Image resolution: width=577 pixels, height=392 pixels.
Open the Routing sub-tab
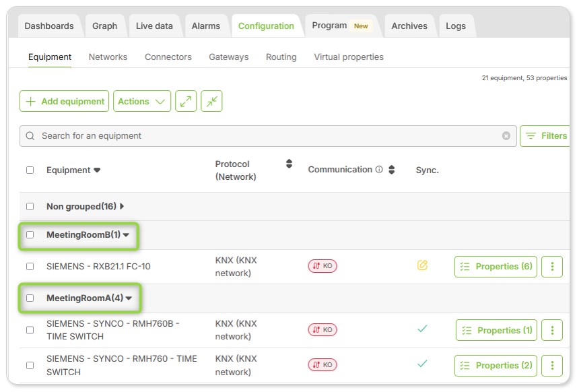(x=281, y=57)
